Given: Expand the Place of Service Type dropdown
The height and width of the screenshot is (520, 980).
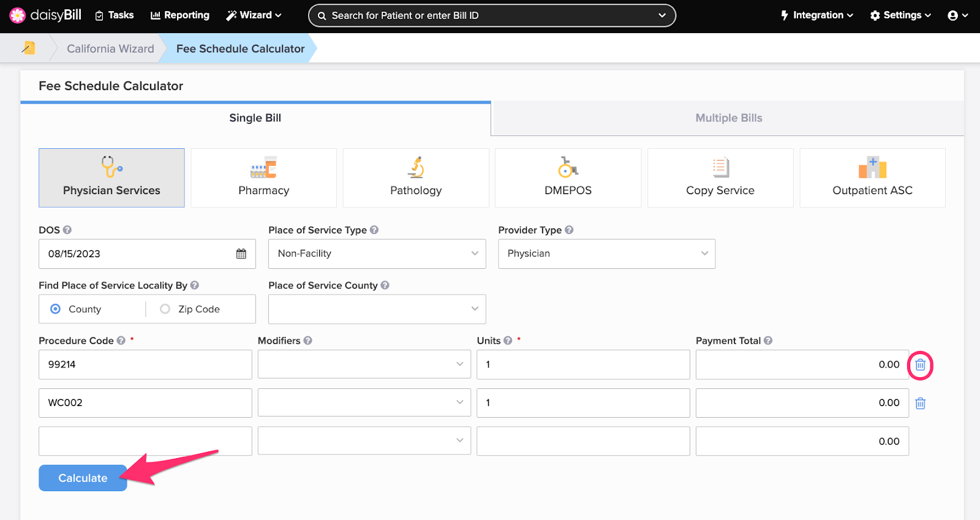Looking at the screenshot, I should [x=377, y=254].
